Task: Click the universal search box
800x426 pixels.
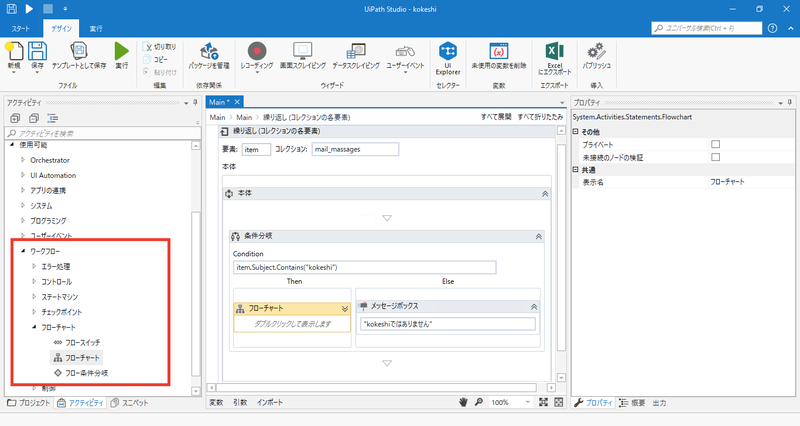Action: tap(707, 28)
